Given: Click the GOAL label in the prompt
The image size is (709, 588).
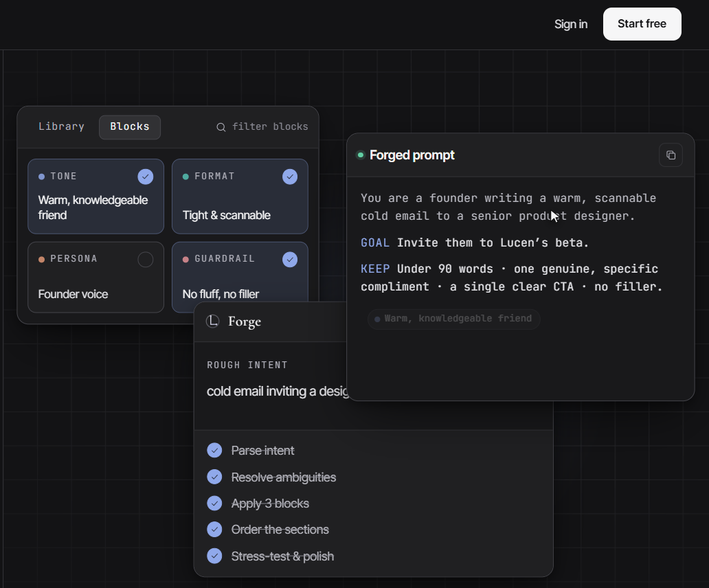Looking at the screenshot, I should (x=375, y=242).
